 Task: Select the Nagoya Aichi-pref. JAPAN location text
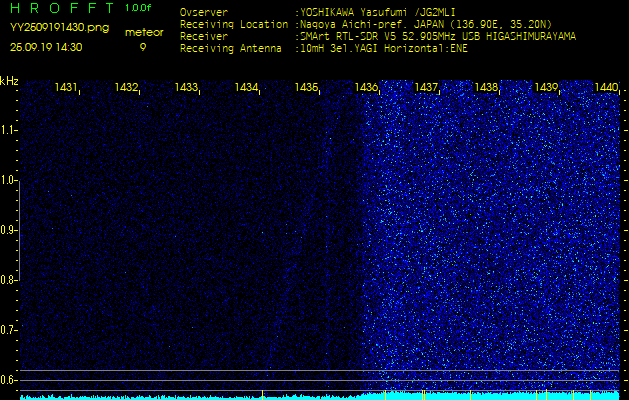(426, 24)
